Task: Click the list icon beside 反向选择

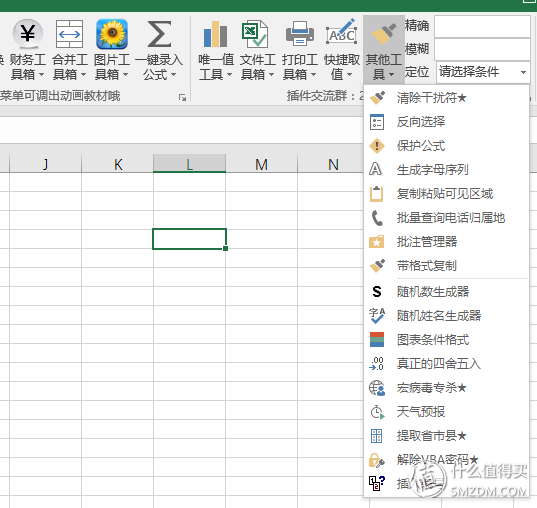Action: pyautogui.click(x=377, y=122)
